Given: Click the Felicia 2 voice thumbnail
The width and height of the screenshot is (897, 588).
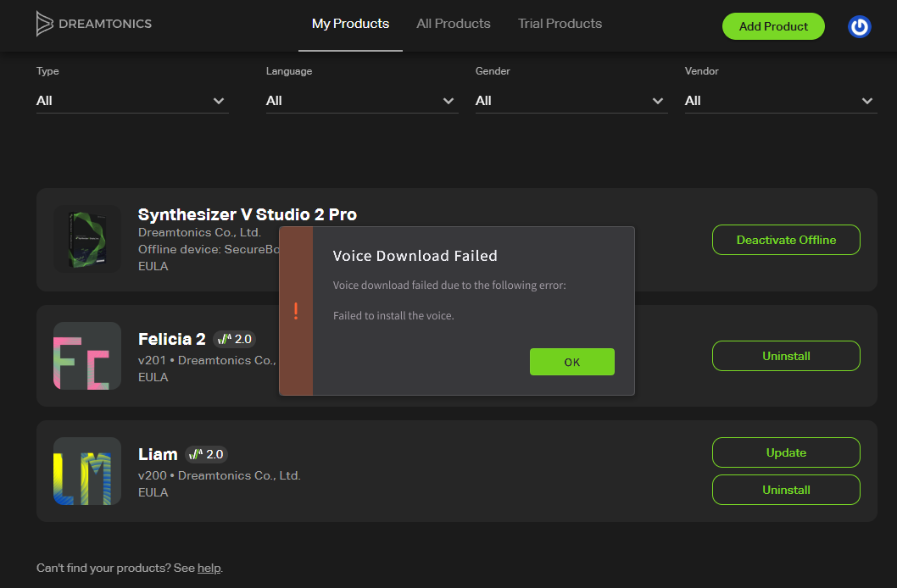Looking at the screenshot, I should (x=87, y=356).
